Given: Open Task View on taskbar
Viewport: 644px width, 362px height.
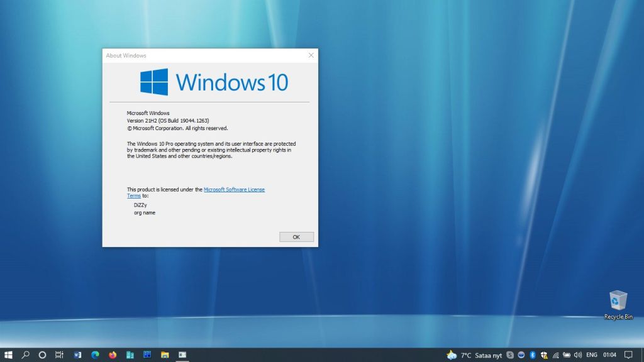Looking at the screenshot, I should tap(60, 354).
